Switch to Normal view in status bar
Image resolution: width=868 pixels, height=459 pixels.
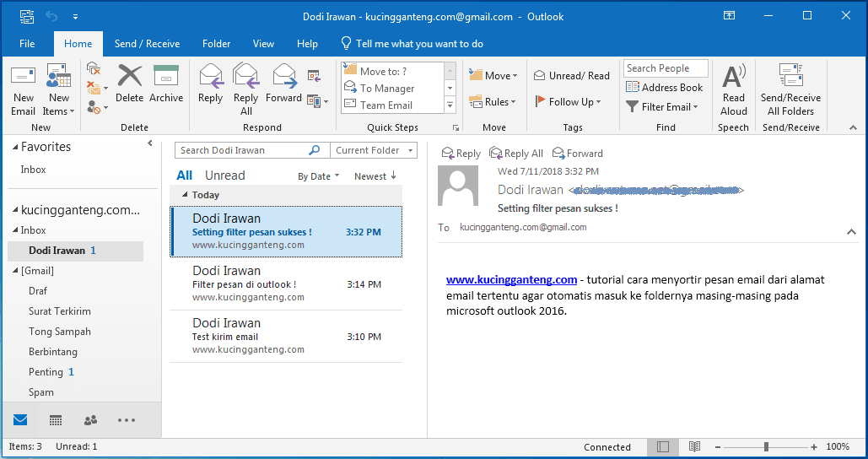[x=663, y=447]
